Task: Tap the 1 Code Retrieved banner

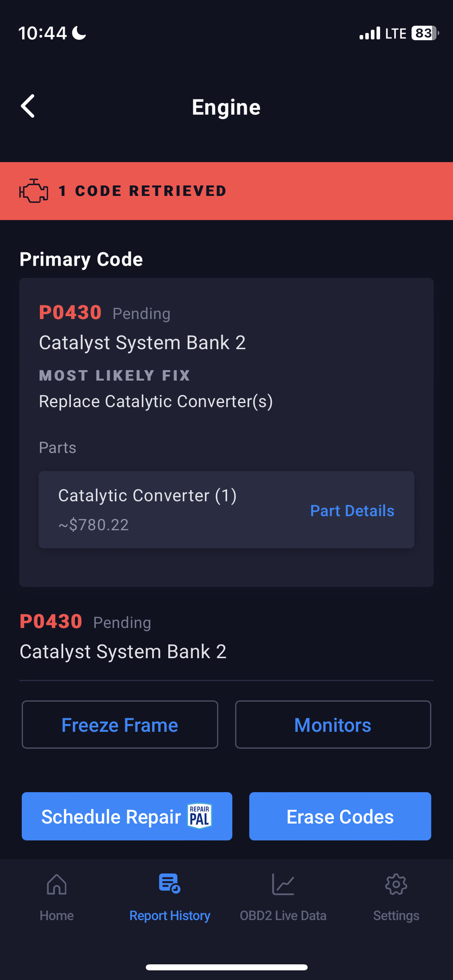Action: [x=226, y=191]
